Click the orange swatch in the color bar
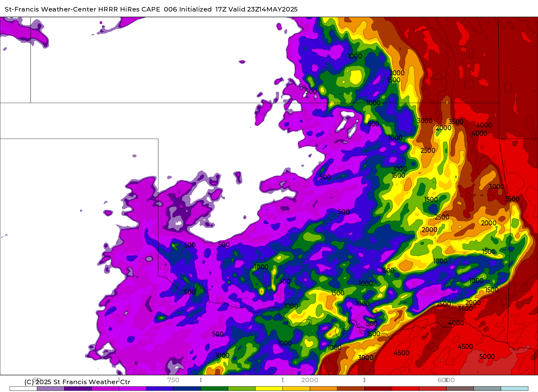The width and height of the screenshot is (538, 392). coord(324,389)
